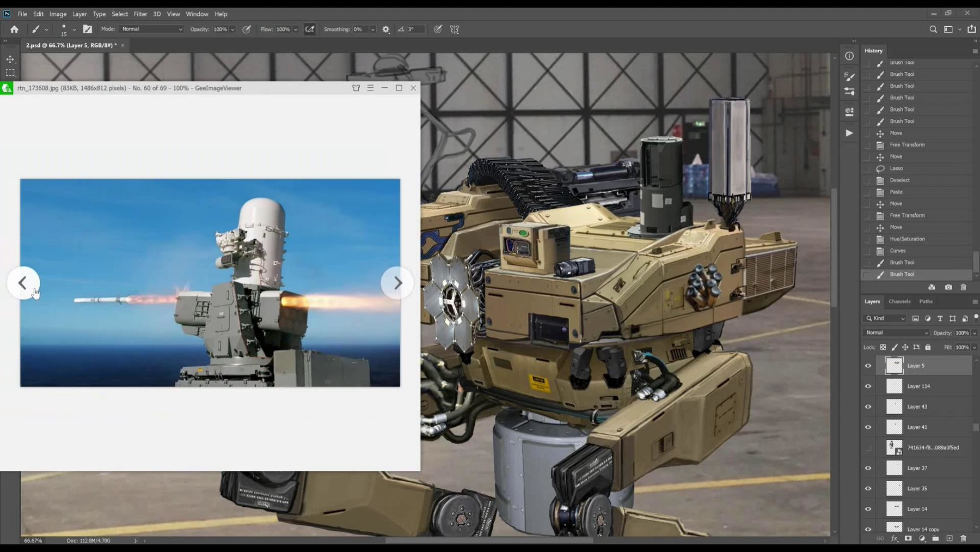Toggle the Brush Settings panel icon
980x552 pixels.
[87, 29]
